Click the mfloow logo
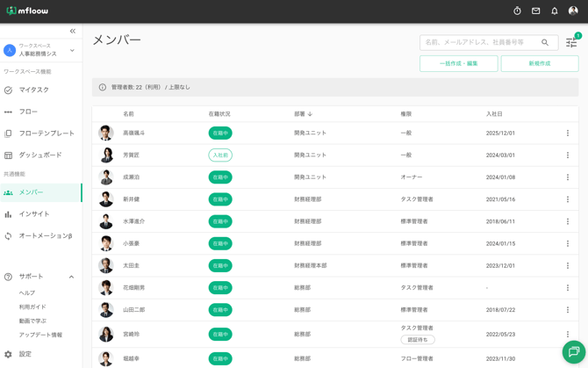The height and width of the screenshot is (368, 588). coord(27,11)
